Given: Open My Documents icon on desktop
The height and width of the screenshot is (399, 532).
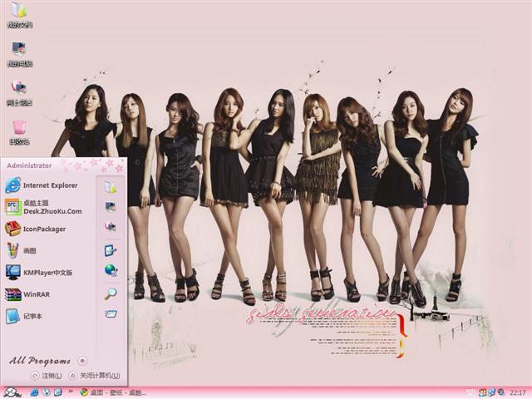Looking at the screenshot, I should [19, 15].
